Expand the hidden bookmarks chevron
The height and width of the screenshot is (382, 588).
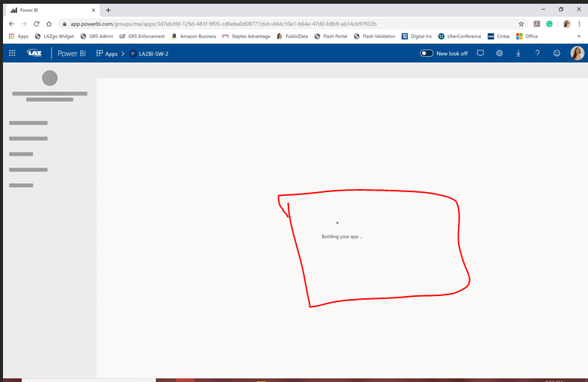pyautogui.click(x=579, y=36)
